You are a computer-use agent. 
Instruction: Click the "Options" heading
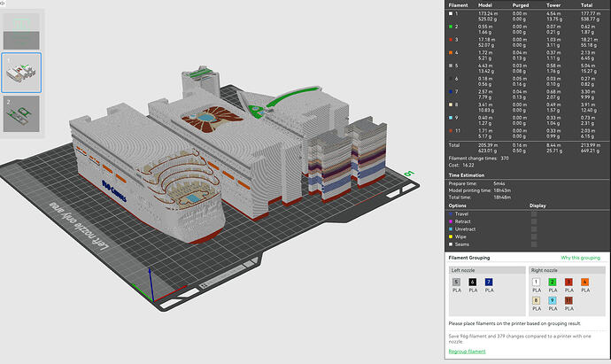click(457, 205)
